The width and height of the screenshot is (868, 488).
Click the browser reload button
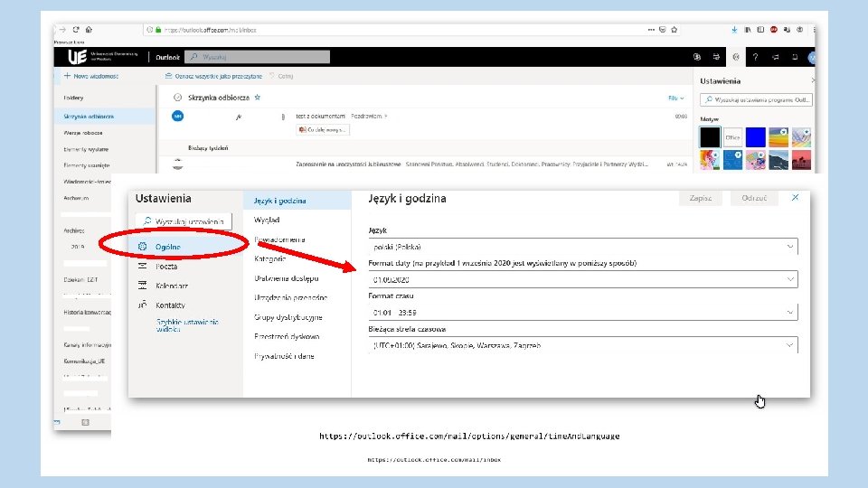[76, 29]
